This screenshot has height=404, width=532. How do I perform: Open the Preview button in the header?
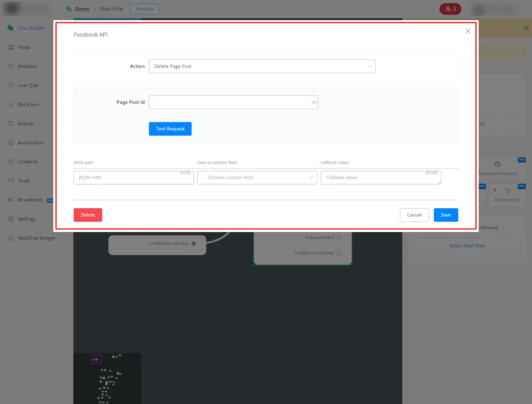pyautogui.click(x=145, y=9)
